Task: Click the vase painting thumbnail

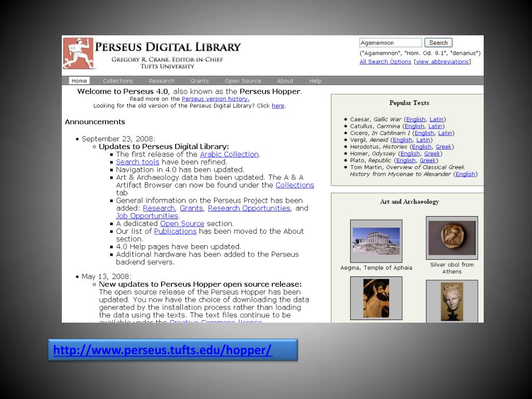Action: (x=376, y=298)
